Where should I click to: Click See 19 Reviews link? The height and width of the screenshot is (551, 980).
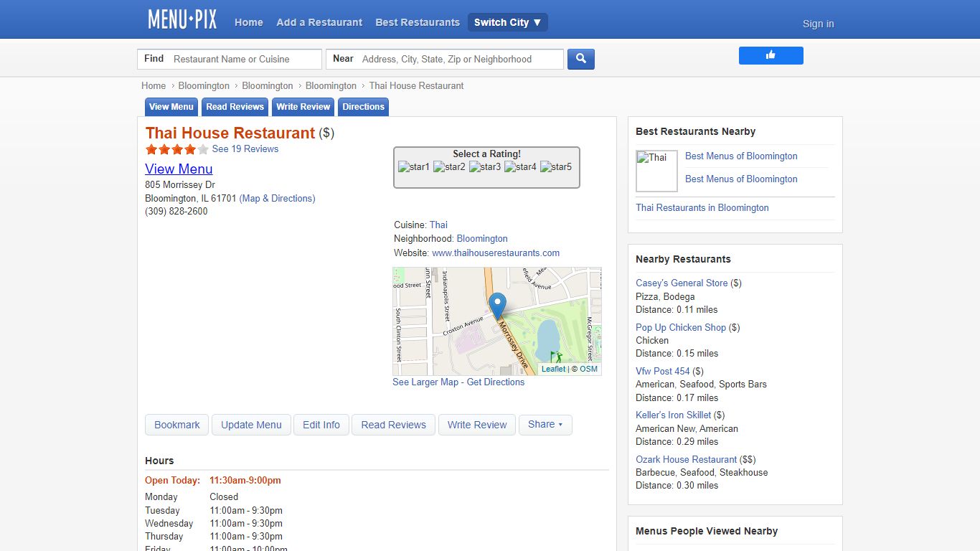pos(245,149)
